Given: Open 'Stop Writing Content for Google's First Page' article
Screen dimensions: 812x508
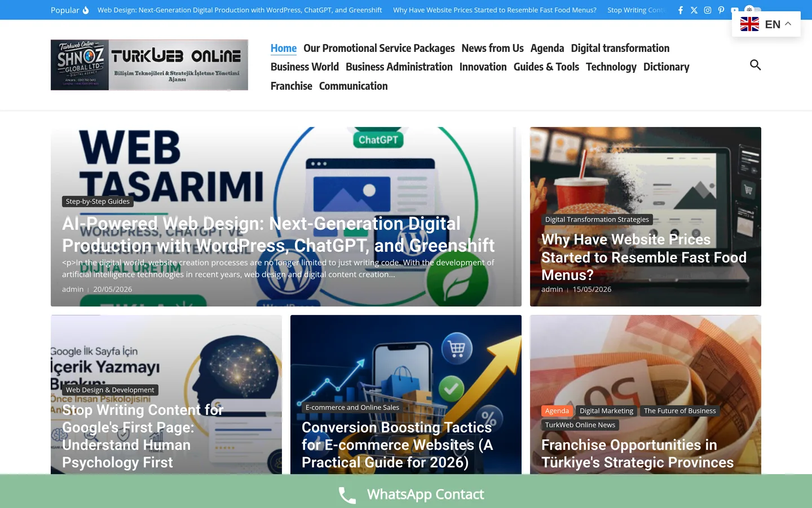Looking at the screenshot, I should (143, 436).
